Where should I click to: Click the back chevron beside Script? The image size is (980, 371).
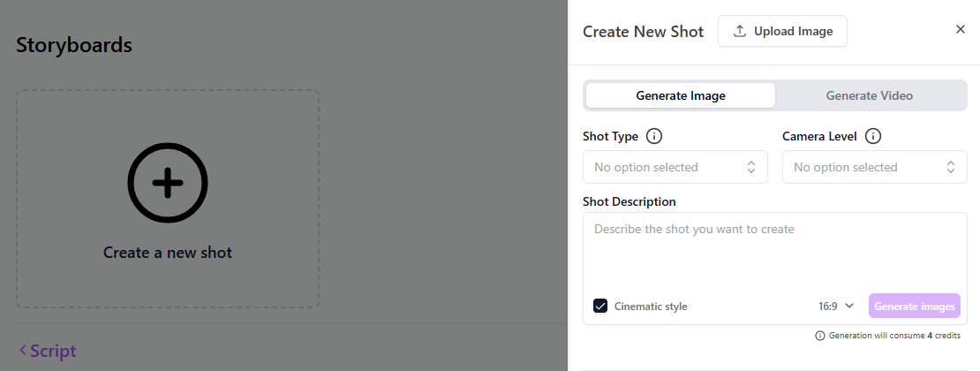pyautogui.click(x=23, y=351)
